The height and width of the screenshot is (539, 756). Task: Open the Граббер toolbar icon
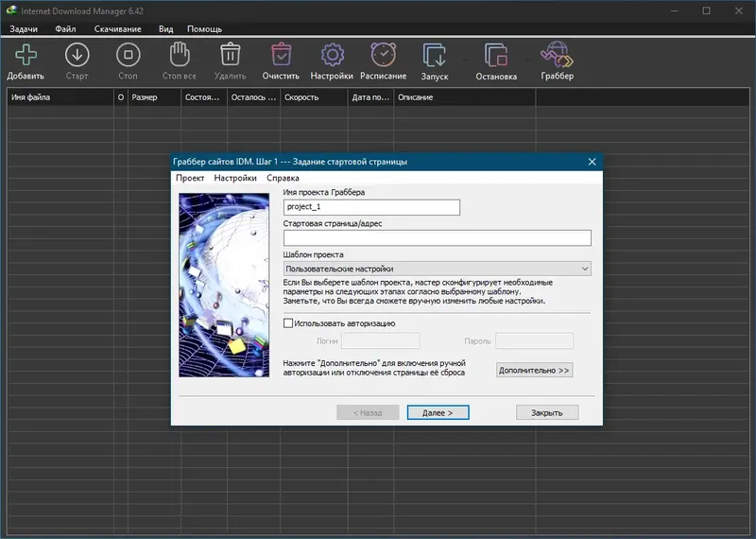click(x=557, y=55)
